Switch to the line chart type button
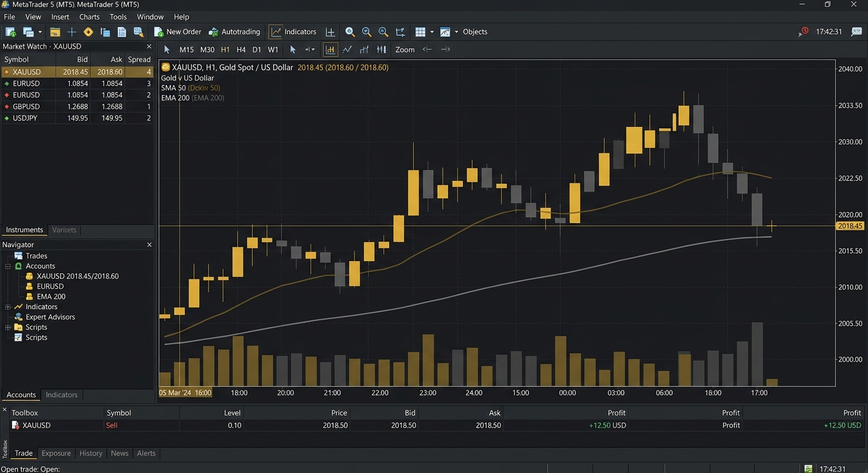The image size is (868, 473). 348,49
